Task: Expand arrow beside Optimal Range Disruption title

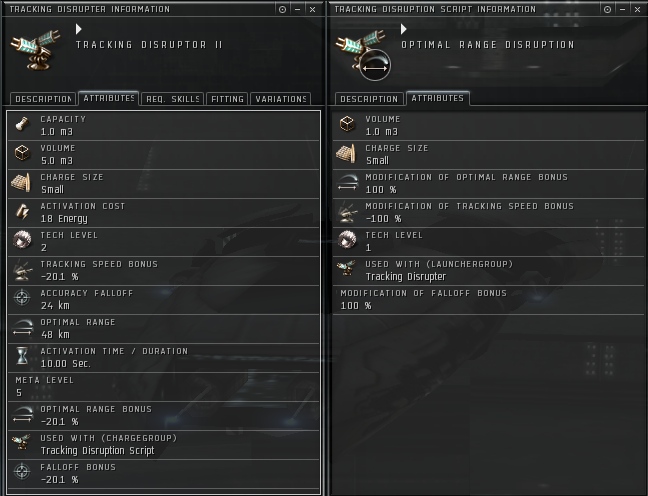Action: pos(404,29)
